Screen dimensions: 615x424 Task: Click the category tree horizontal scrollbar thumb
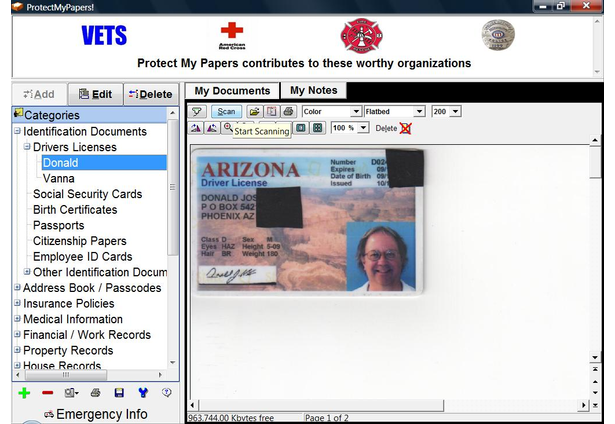(66, 375)
